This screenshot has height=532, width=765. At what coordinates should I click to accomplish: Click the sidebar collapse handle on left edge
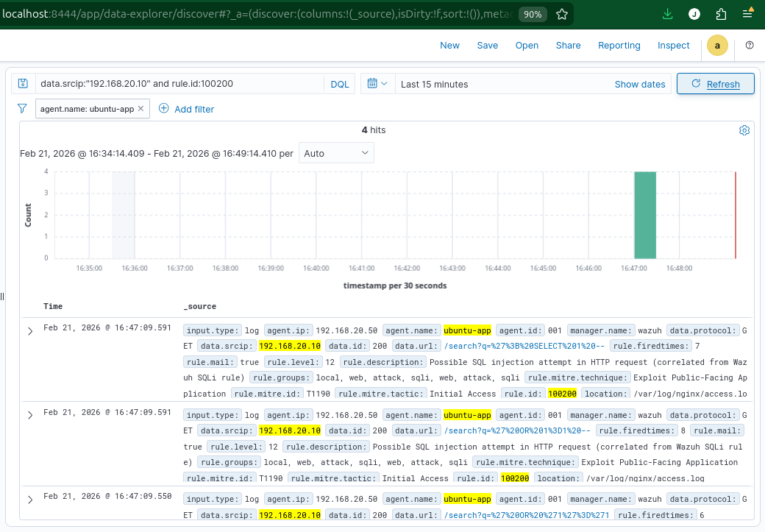coord(2,297)
